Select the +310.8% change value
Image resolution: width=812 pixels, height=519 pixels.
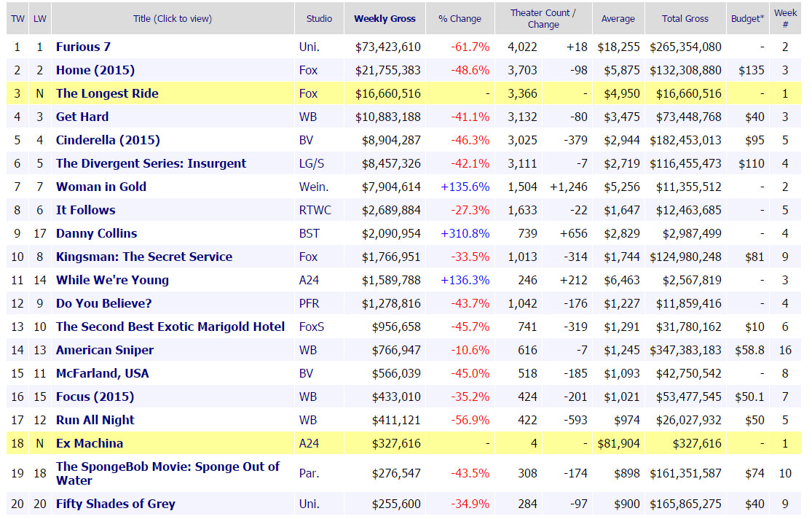[x=465, y=233]
